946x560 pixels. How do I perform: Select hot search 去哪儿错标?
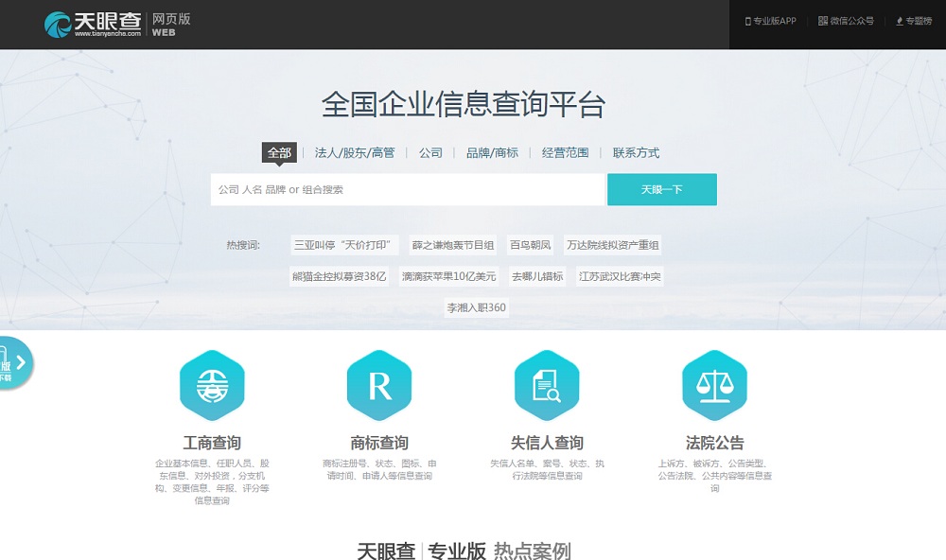(537, 276)
